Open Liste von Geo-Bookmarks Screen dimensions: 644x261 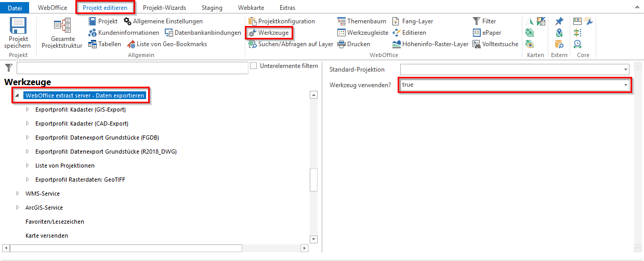point(167,44)
